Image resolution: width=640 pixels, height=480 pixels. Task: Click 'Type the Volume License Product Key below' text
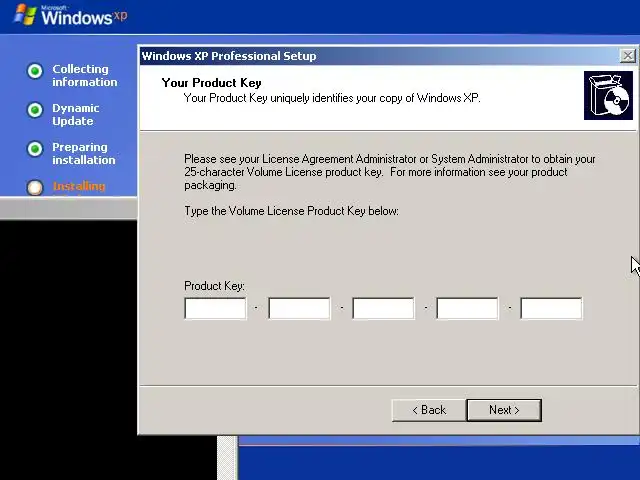(291, 211)
